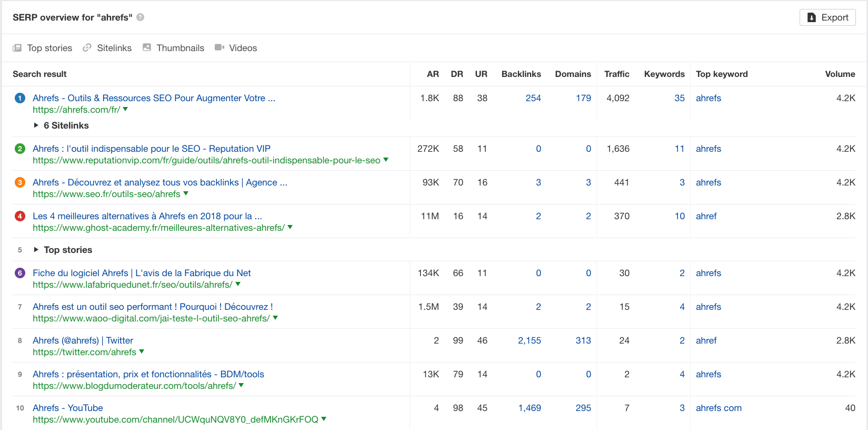The width and height of the screenshot is (868, 430).
Task: Open dropdown next to ghost-academy.fr URL
Action: click(x=290, y=227)
